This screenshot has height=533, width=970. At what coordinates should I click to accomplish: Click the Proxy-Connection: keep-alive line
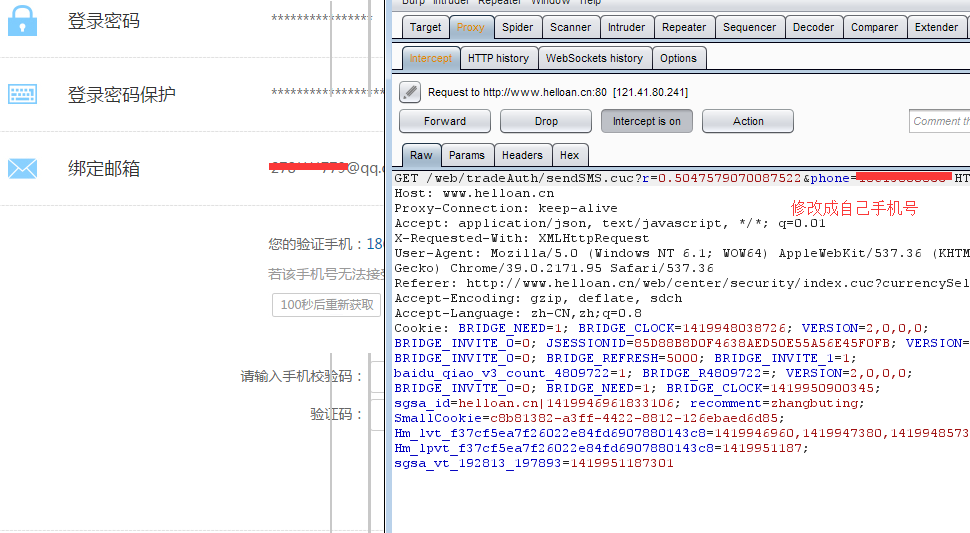[506, 208]
